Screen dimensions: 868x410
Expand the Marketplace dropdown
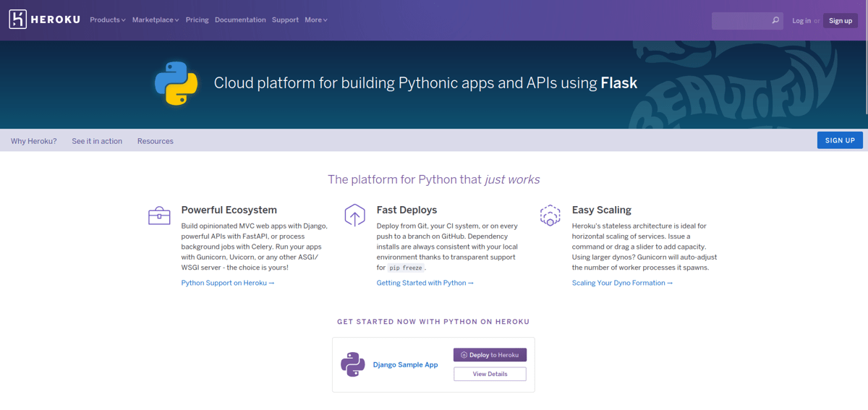[156, 20]
